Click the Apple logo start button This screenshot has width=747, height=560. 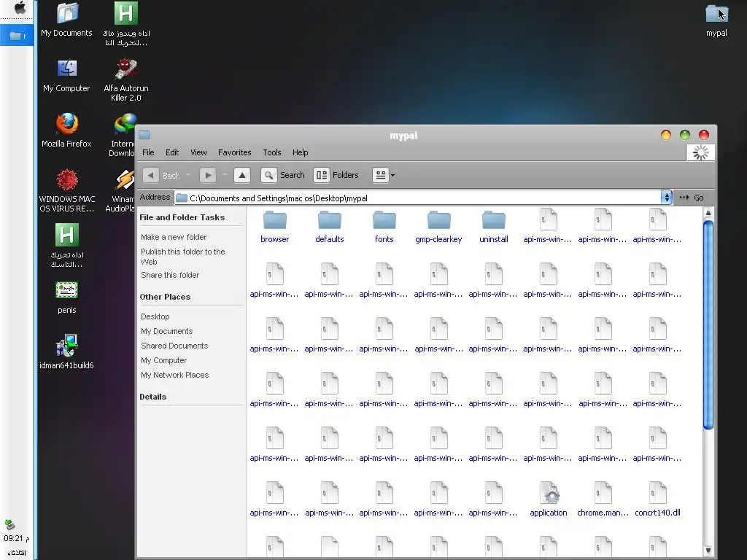click(20, 8)
